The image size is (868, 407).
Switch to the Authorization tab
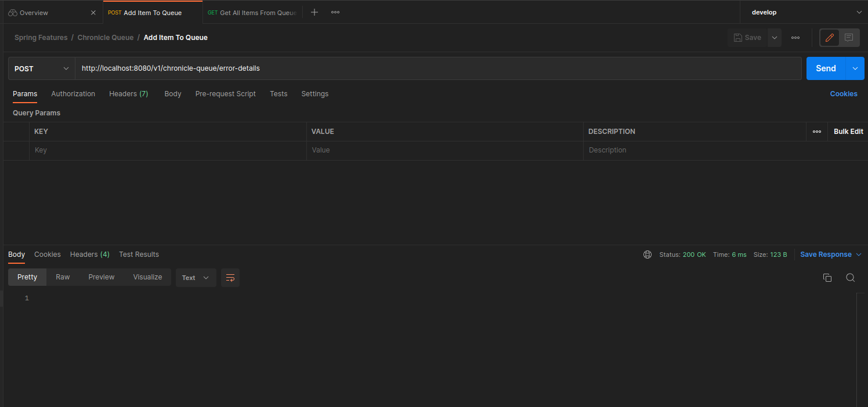73,94
